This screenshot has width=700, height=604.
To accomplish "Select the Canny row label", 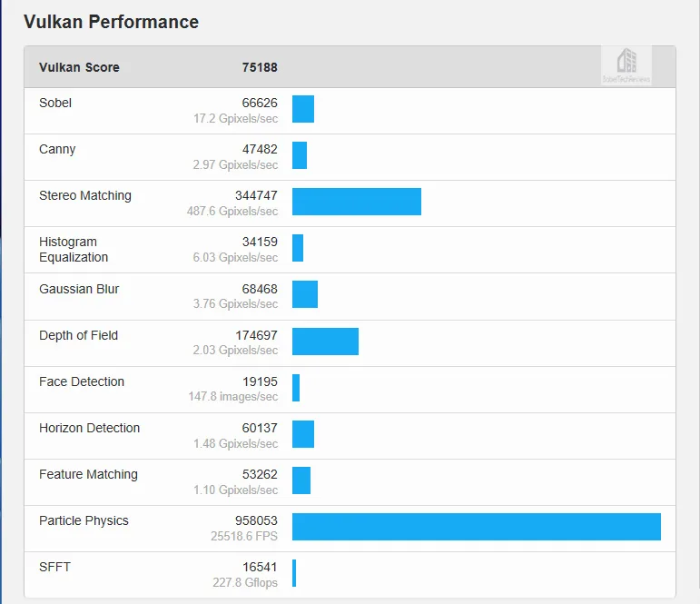I will [x=57, y=149].
